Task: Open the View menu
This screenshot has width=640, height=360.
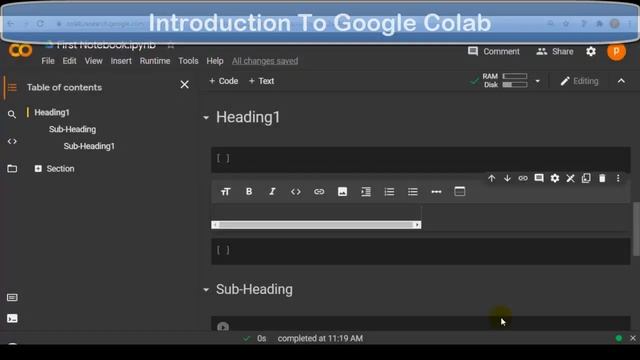Action: click(x=93, y=61)
